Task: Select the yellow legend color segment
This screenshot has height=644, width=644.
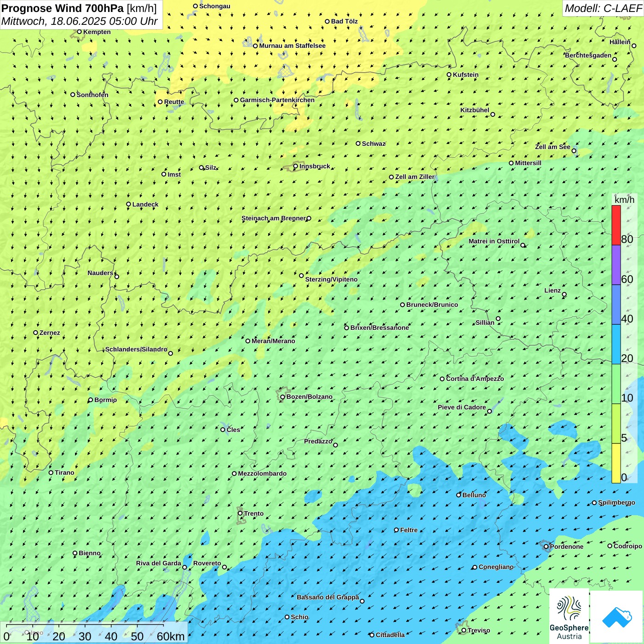Action: pyautogui.click(x=616, y=463)
